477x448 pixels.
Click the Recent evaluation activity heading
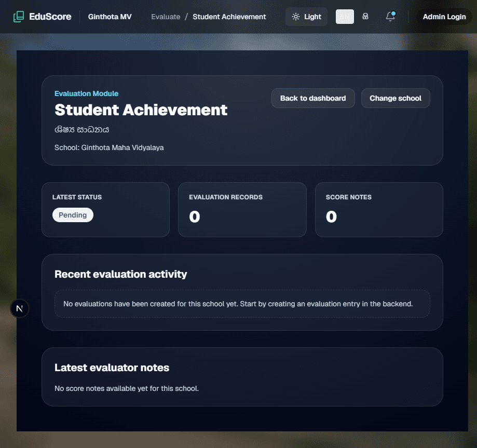click(121, 274)
